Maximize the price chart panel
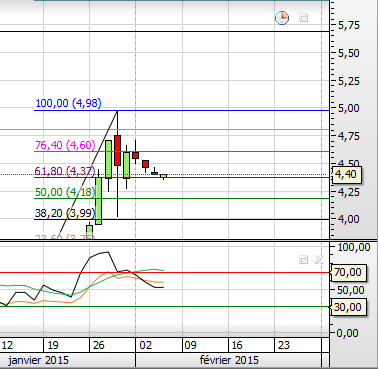This screenshot has width=378, height=369. pyautogui.click(x=303, y=18)
